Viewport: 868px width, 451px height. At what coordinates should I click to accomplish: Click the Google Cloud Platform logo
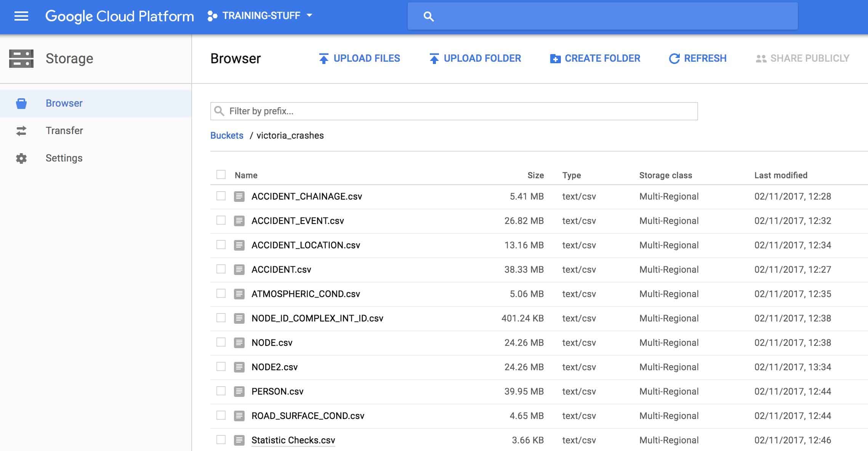tap(120, 16)
